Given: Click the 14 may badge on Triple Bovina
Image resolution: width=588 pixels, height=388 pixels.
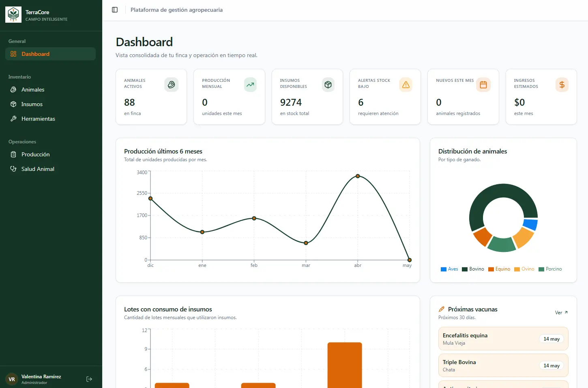Looking at the screenshot, I should point(552,366).
